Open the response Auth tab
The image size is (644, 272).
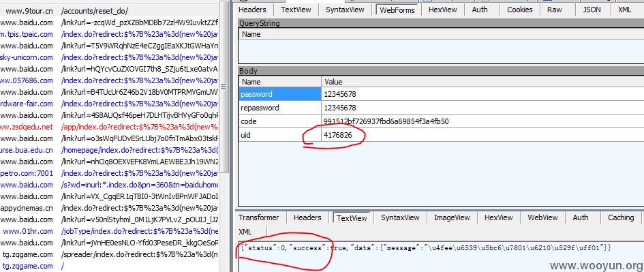point(581,217)
